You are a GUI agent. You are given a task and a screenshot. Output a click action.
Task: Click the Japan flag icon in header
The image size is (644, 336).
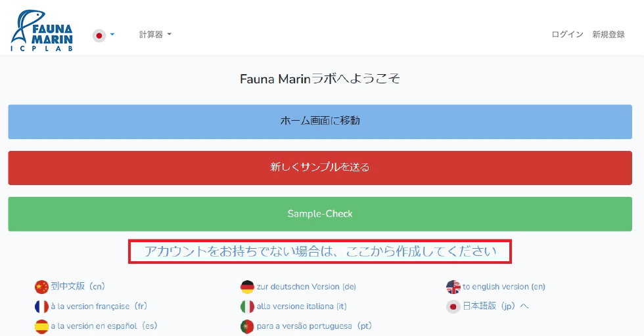click(99, 35)
